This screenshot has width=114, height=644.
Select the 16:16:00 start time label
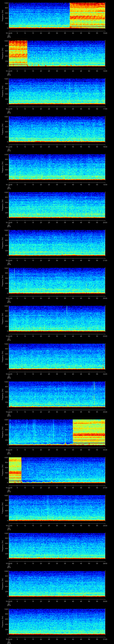point(9,109)
